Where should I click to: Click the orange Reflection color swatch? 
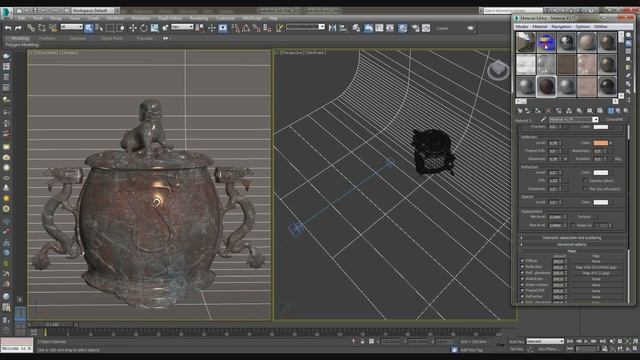click(600, 143)
